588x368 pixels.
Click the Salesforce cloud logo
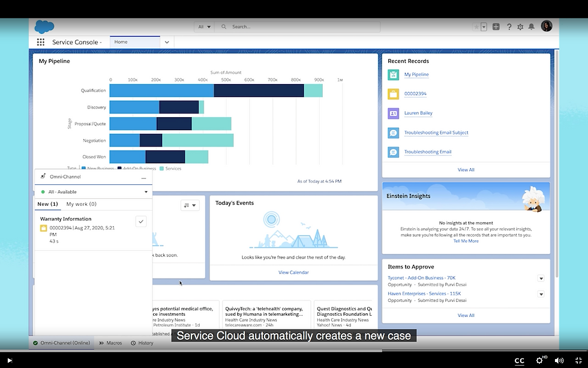coord(44,26)
